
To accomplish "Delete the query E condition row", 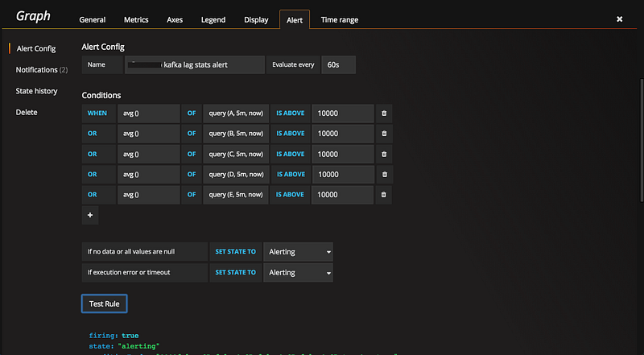I will (x=384, y=195).
